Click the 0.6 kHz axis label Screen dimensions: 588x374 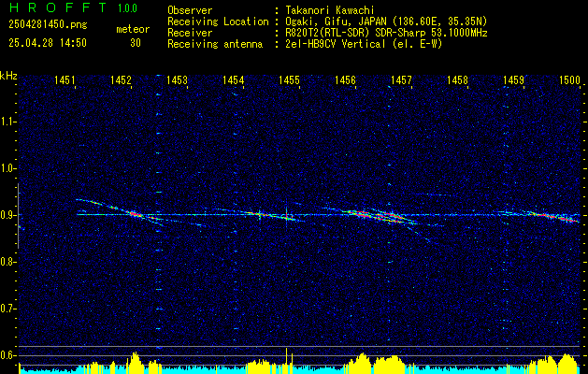7,355
